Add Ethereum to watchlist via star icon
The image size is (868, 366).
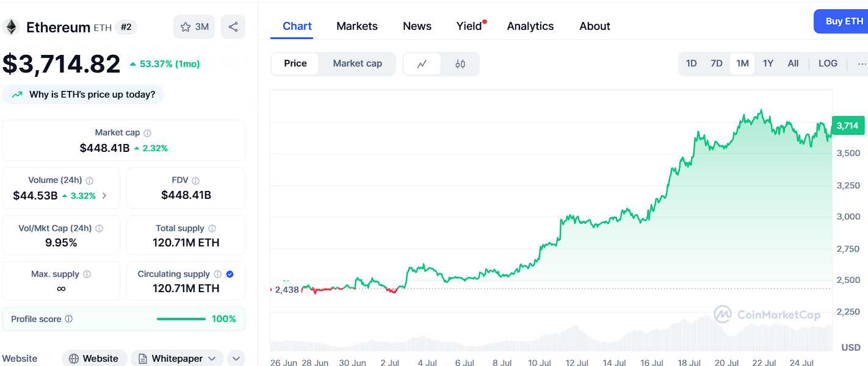tap(185, 27)
